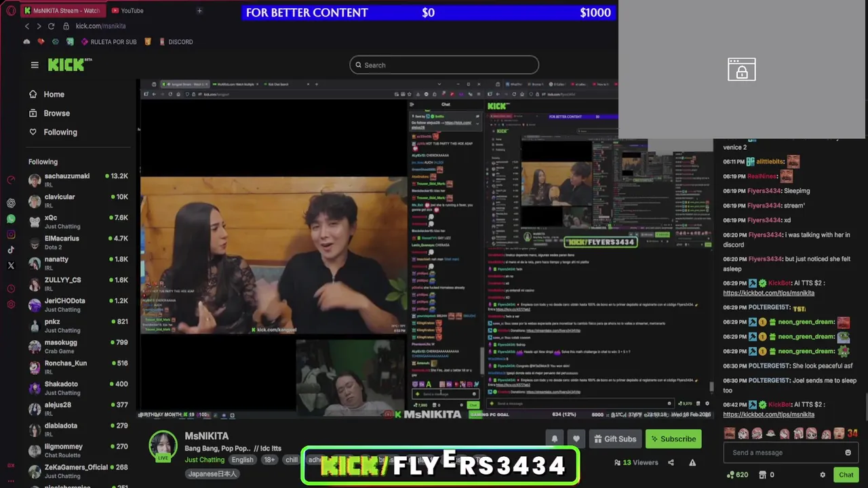The width and height of the screenshot is (868, 488).
Task: Open channel points 620 icon
Action: 737,474
